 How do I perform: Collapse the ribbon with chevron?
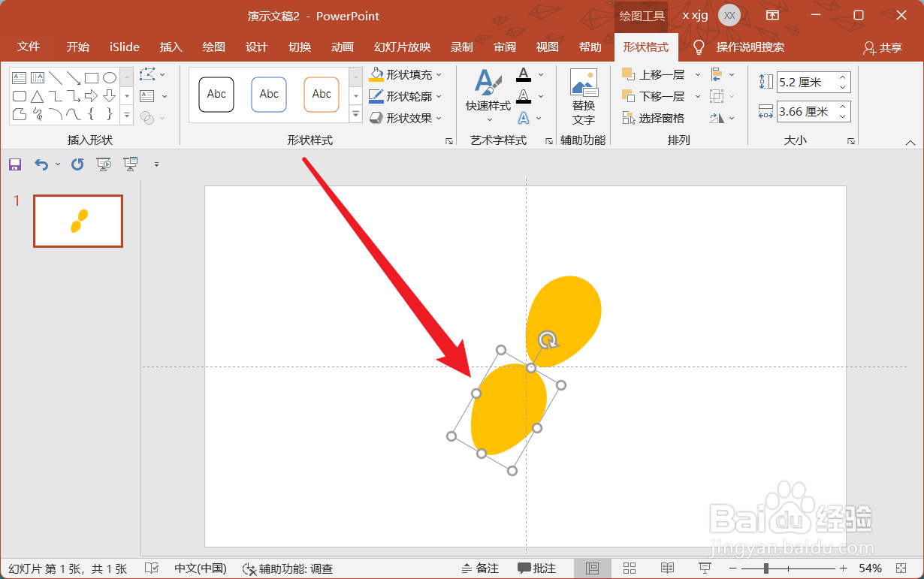(910, 143)
